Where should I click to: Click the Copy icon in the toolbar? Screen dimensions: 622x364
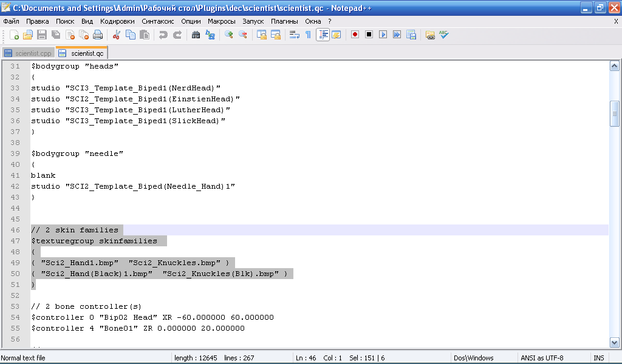click(130, 35)
